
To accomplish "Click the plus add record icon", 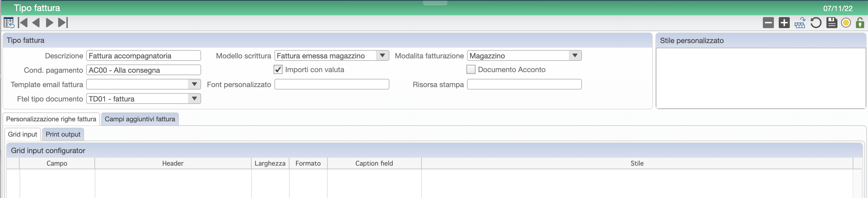I will pyautogui.click(x=784, y=23).
